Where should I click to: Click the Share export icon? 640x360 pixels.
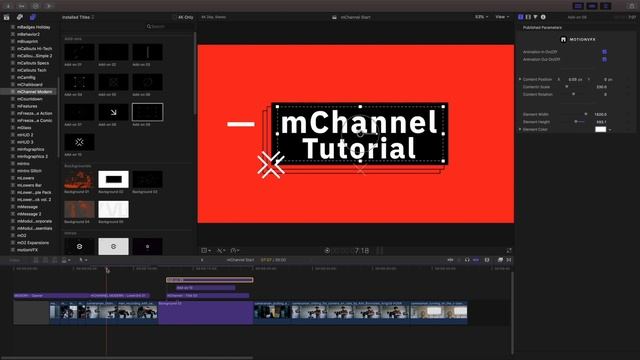(x=631, y=6)
